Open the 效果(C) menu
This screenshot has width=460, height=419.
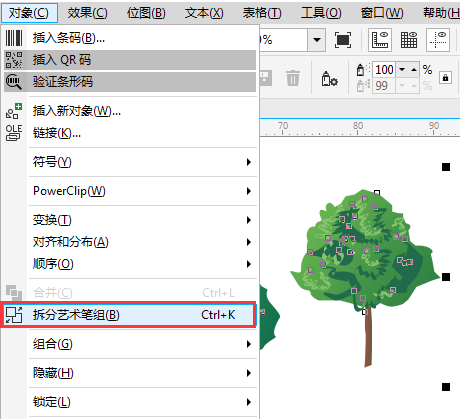tap(87, 13)
